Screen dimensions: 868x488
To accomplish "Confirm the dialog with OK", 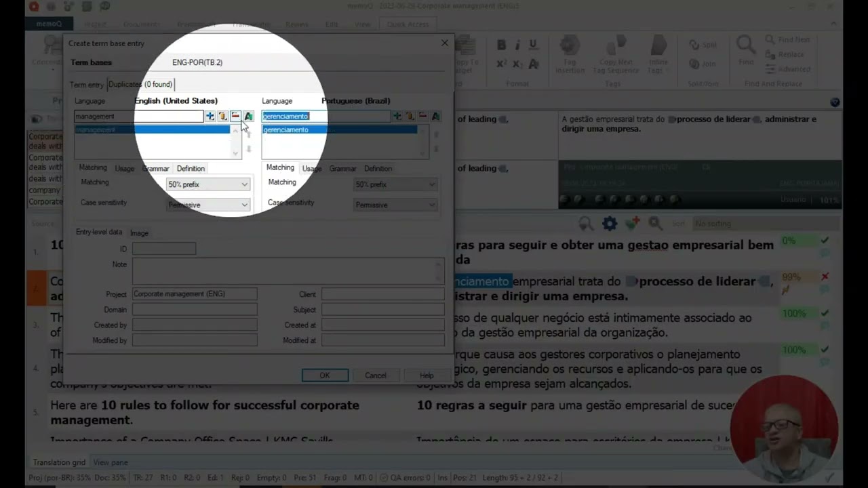I will (325, 375).
